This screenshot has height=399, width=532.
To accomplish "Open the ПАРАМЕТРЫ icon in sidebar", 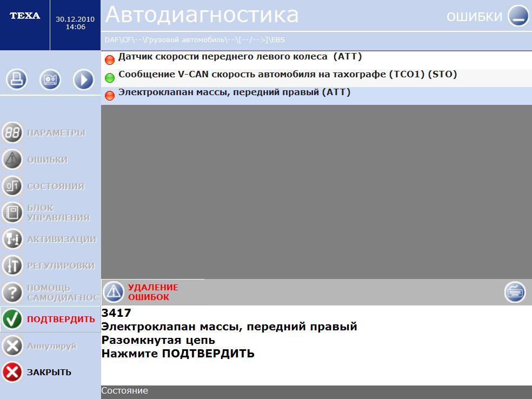I will tap(12, 132).
